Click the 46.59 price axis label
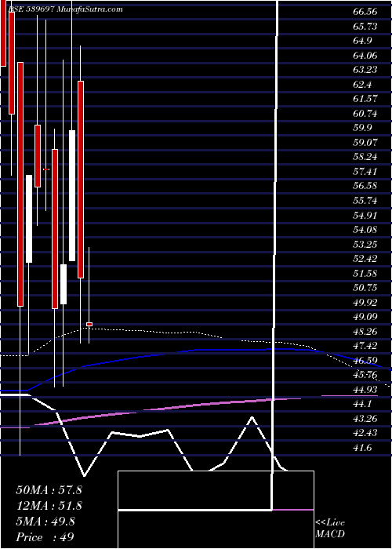 point(365,361)
